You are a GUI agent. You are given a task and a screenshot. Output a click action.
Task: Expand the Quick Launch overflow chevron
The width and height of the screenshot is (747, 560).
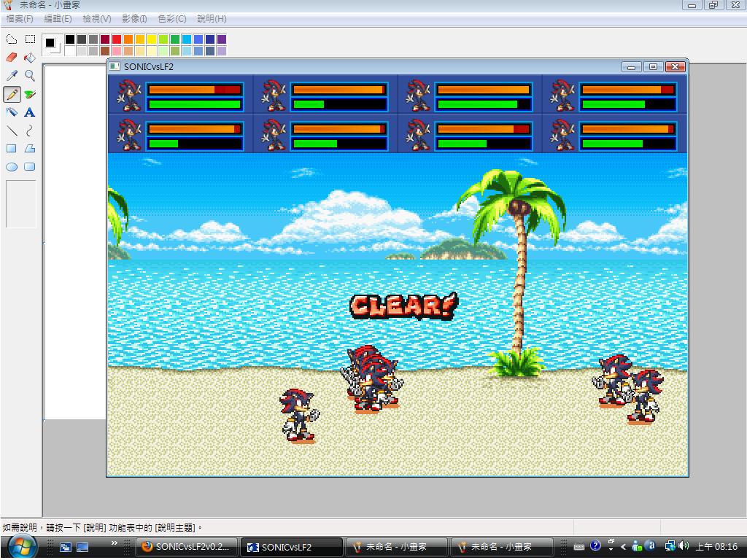click(x=115, y=543)
